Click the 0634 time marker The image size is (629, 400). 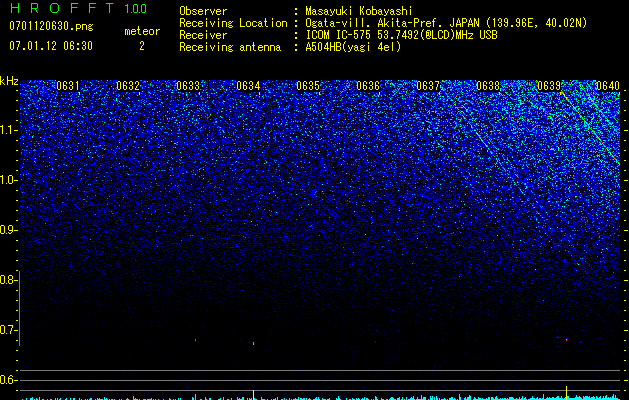point(248,86)
